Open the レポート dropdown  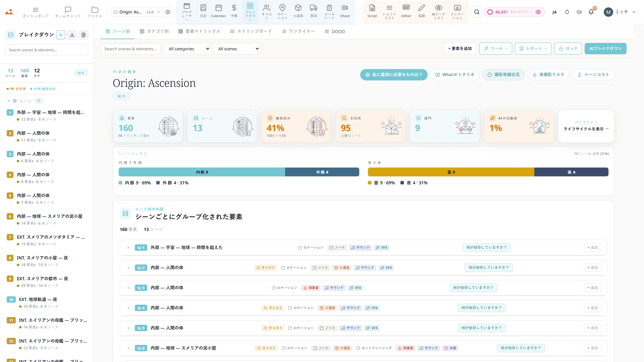[x=533, y=48]
